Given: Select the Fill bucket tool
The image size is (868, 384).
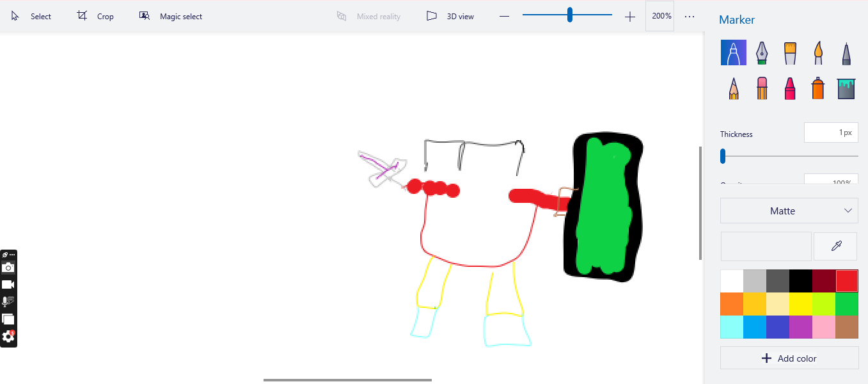Looking at the screenshot, I should tap(846, 88).
